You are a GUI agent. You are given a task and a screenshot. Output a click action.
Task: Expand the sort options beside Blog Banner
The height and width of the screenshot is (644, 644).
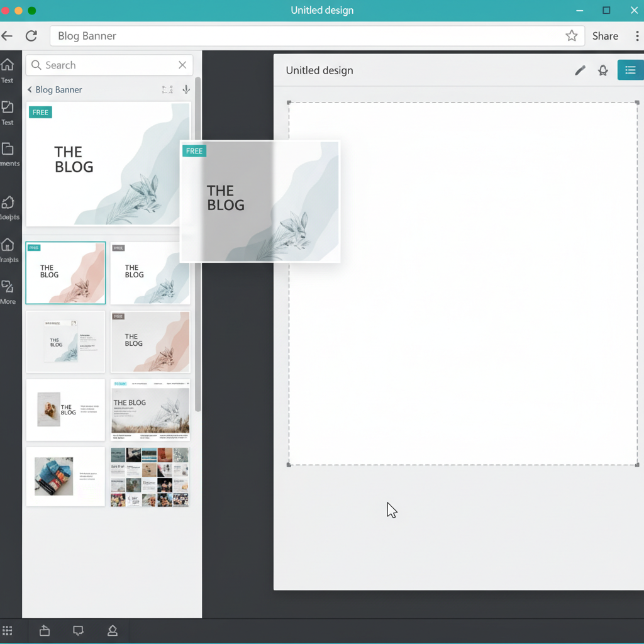(167, 89)
